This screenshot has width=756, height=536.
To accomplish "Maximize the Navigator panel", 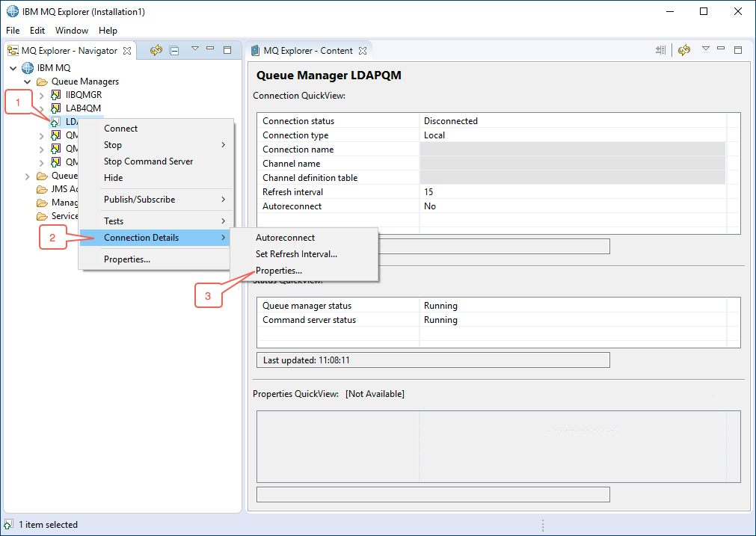I will [227, 49].
